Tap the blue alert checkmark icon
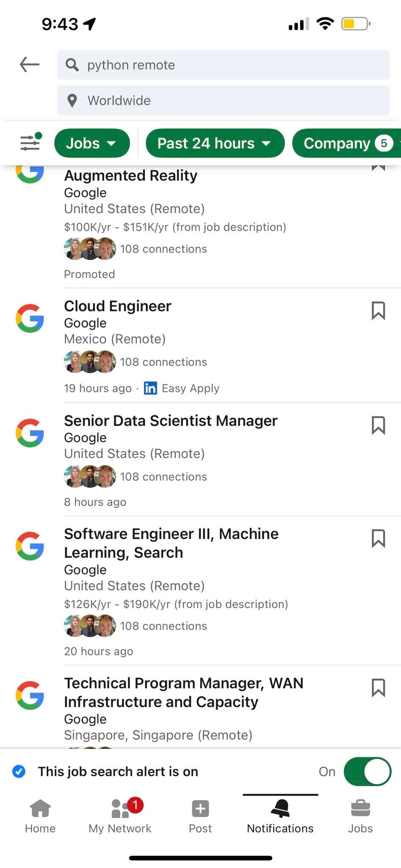Viewport: 401px width, 868px height. (19, 771)
